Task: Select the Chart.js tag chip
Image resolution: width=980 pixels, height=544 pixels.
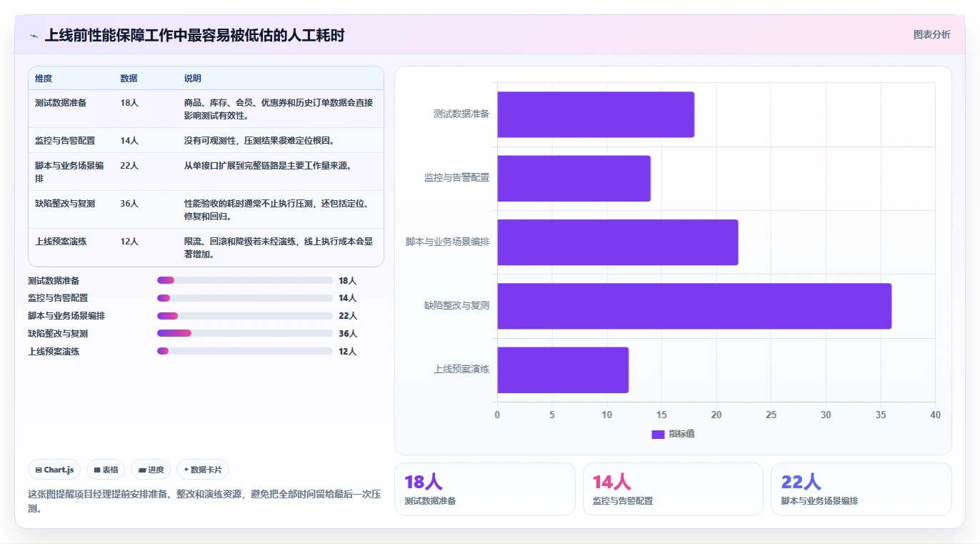Action: (54, 470)
